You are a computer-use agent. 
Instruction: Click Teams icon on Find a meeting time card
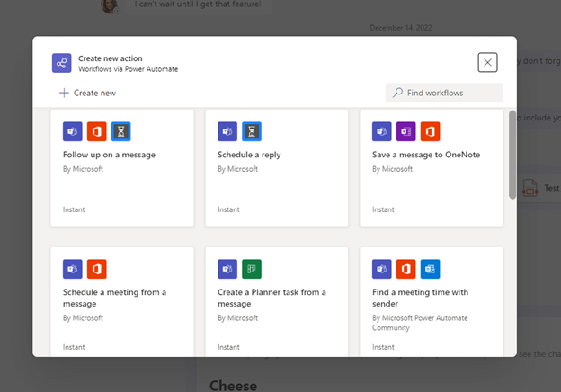pos(382,269)
